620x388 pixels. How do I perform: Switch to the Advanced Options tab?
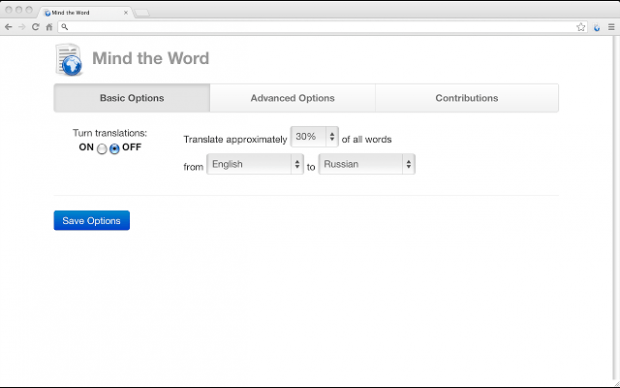tap(293, 98)
